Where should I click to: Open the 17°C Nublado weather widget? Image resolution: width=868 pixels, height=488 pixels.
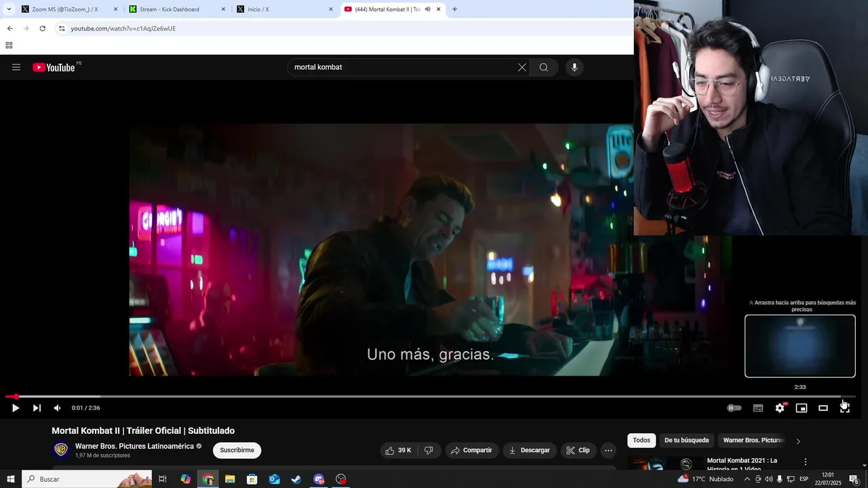pyautogui.click(x=705, y=479)
